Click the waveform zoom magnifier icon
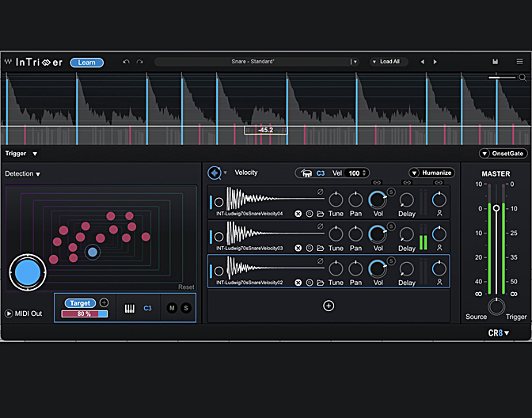The height and width of the screenshot is (418, 532). click(x=522, y=78)
